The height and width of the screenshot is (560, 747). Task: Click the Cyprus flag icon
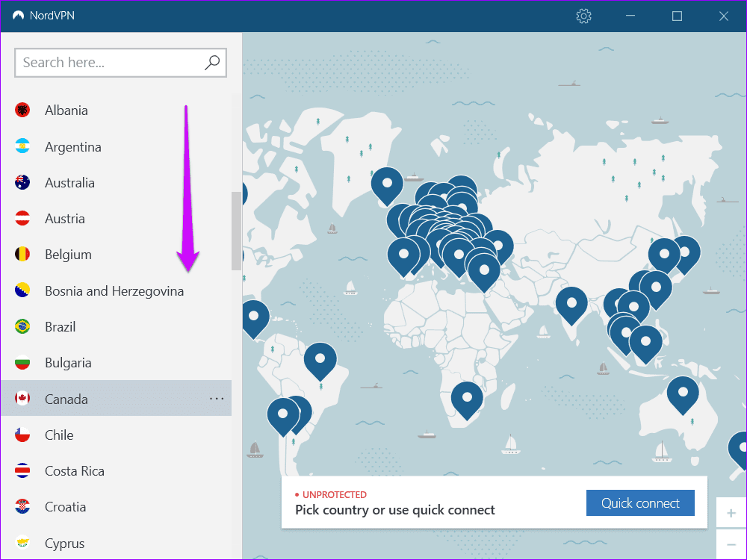pos(22,543)
